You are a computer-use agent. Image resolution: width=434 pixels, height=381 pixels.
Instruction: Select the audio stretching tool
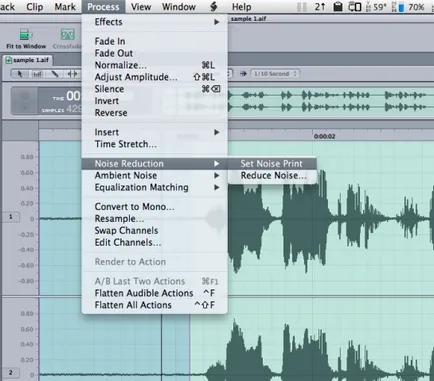[x=72, y=74]
